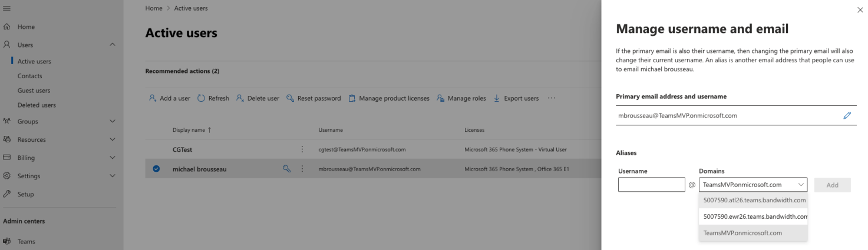Open more options for CGTest row

point(303,149)
